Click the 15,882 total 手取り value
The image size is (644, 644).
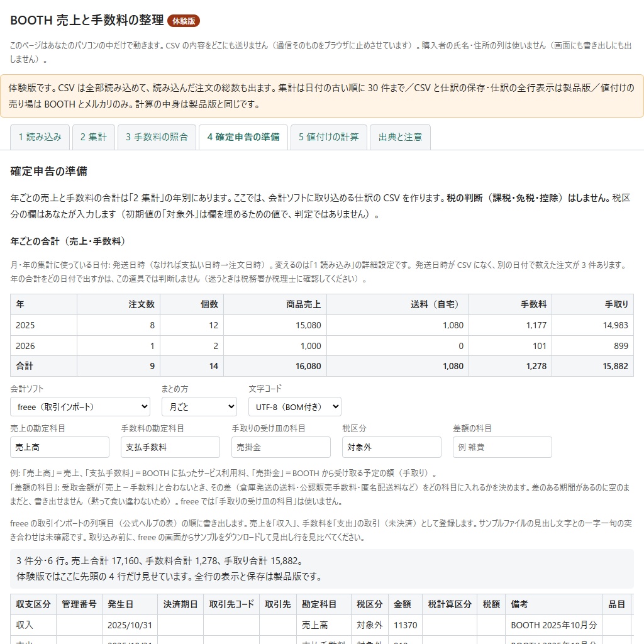[x=592, y=366]
